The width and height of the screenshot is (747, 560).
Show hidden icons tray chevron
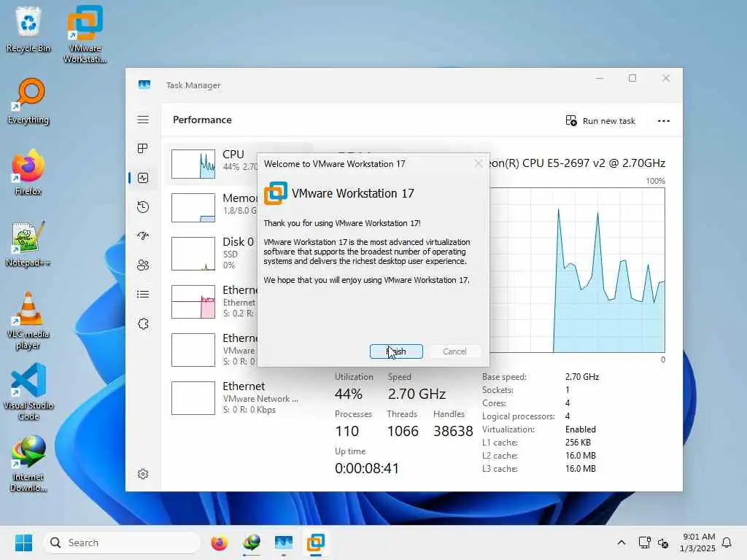point(622,542)
